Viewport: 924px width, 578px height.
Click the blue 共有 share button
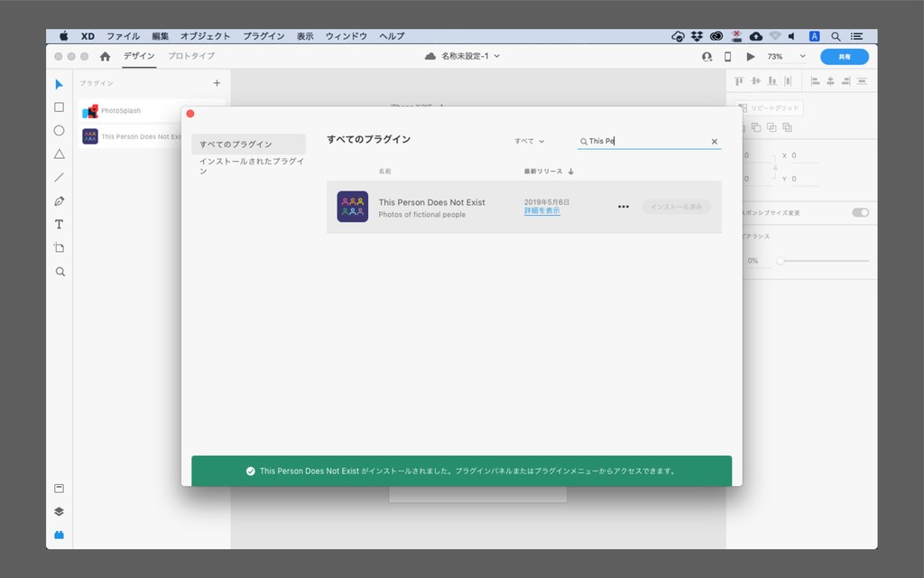[x=845, y=57]
